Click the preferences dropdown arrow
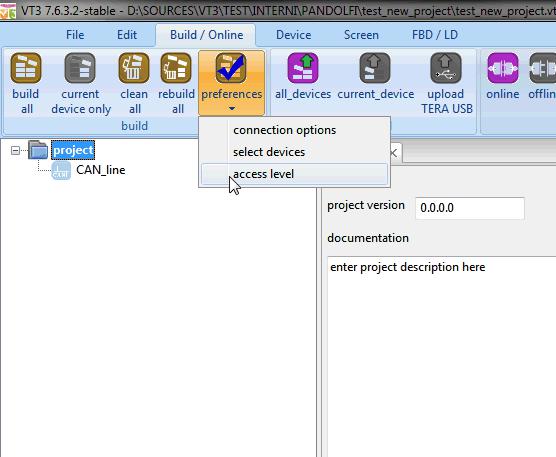The height and width of the screenshot is (457, 556). coord(232,108)
